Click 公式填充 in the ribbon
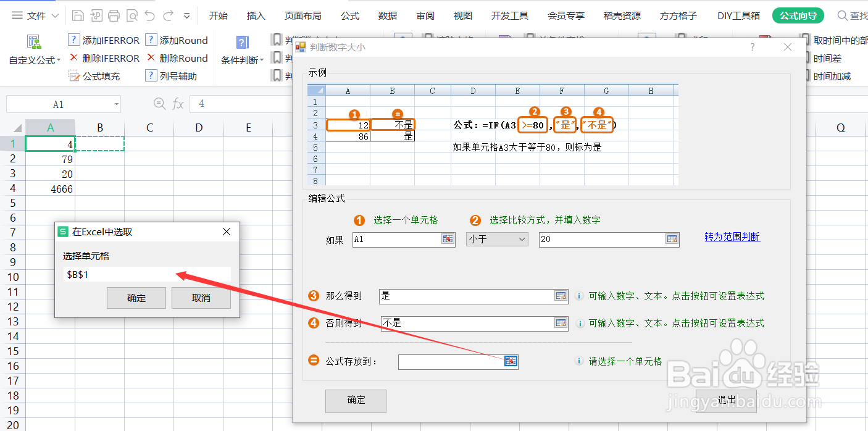The height and width of the screenshot is (431, 868). [x=94, y=76]
